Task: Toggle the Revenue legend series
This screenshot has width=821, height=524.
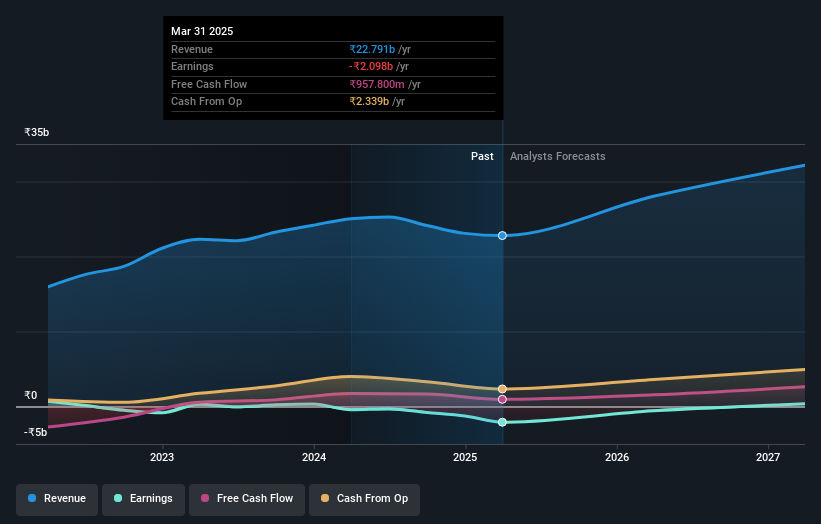Action: tap(57, 499)
